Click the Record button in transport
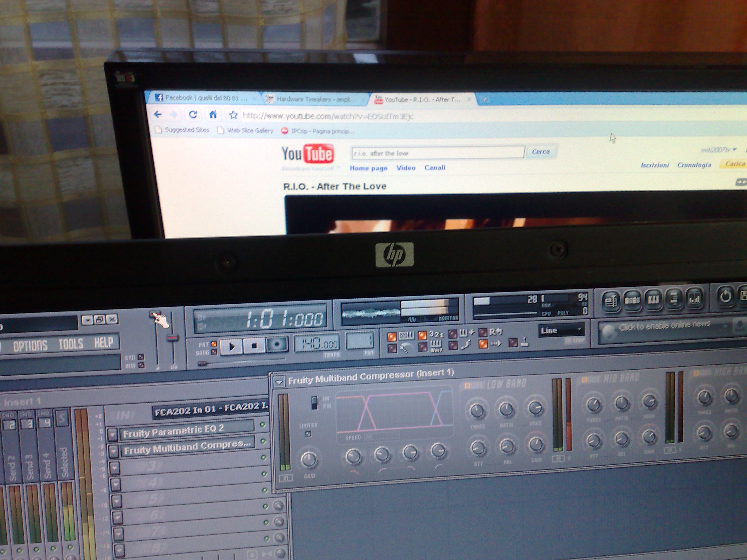The image size is (747, 560). (277, 345)
